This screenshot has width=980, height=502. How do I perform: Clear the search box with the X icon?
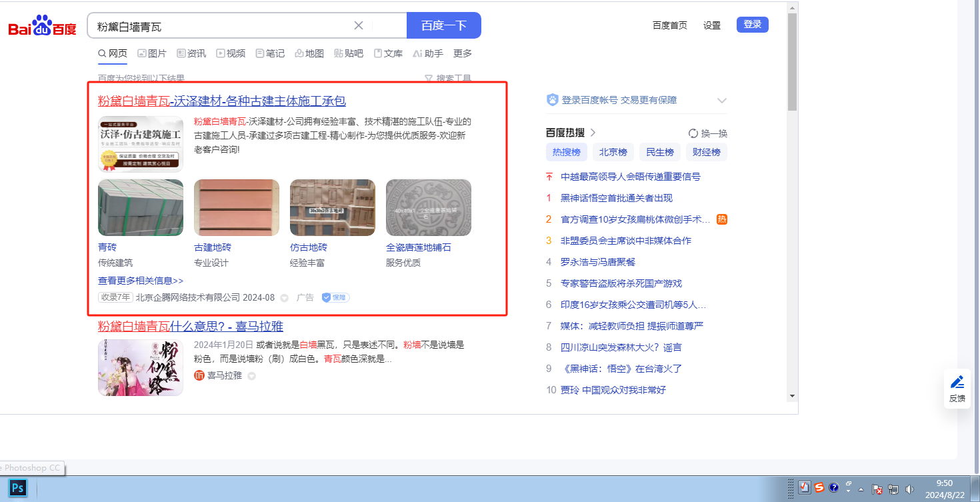click(358, 26)
